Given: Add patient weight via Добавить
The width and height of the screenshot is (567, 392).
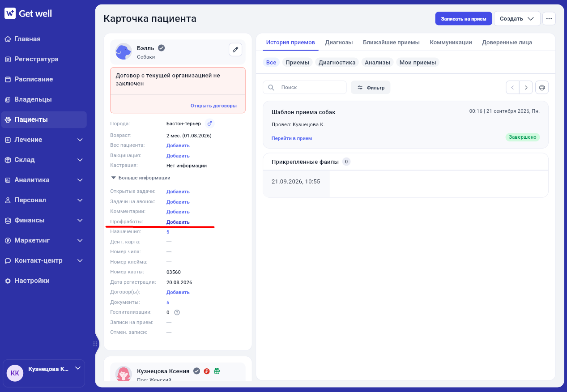Looking at the screenshot, I should pos(178,145).
